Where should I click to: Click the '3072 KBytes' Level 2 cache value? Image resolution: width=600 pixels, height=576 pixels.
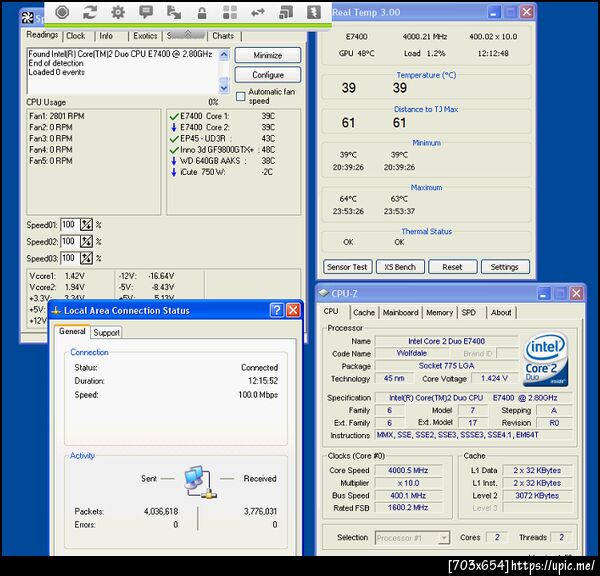click(537, 496)
